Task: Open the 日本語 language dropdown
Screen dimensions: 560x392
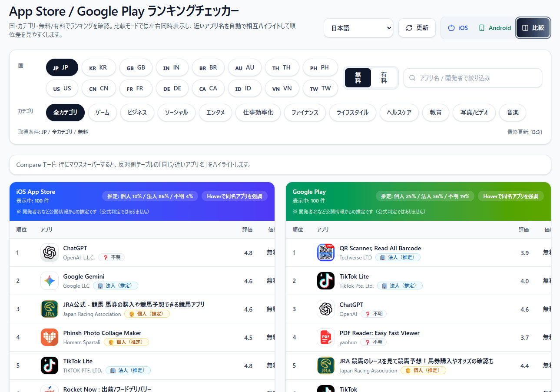Action: [358, 28]
